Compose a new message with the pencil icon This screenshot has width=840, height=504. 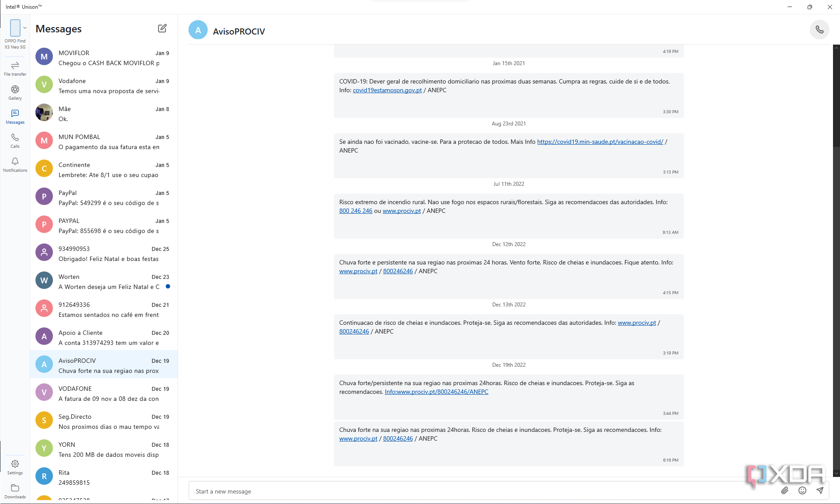[162, 28]
